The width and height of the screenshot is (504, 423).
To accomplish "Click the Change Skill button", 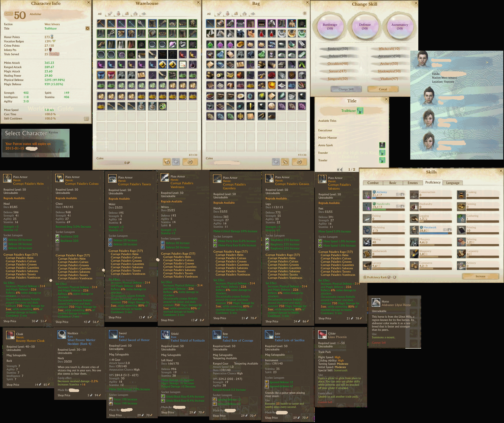I will coord(346,89).
